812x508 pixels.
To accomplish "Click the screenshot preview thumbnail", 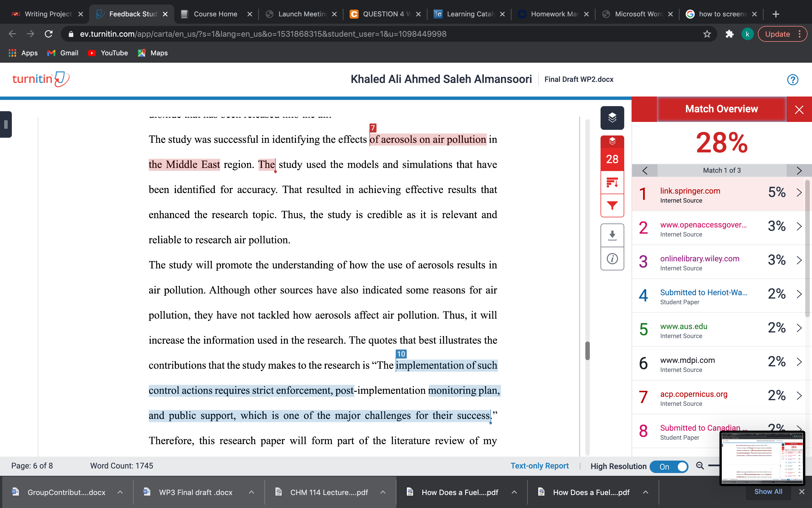I will pos(762,458).
